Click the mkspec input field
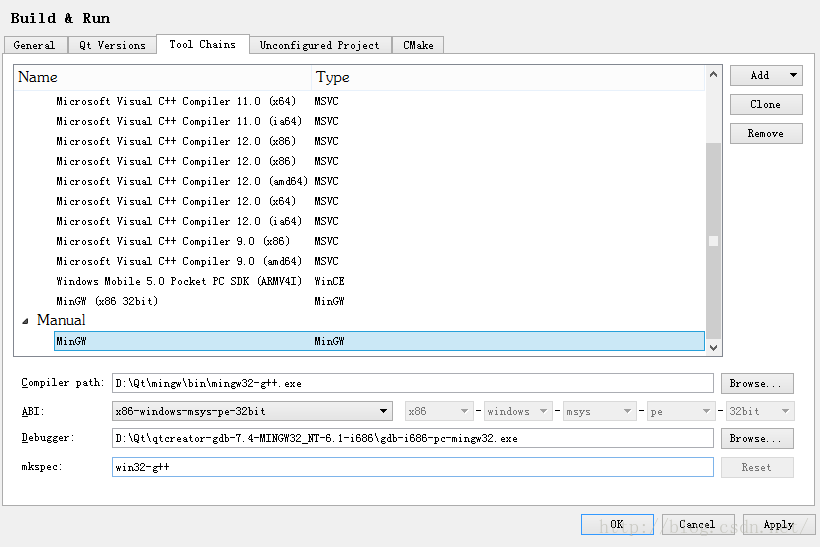Image resolution: width=820 pixels, height=547 pixels. (413, 467)
